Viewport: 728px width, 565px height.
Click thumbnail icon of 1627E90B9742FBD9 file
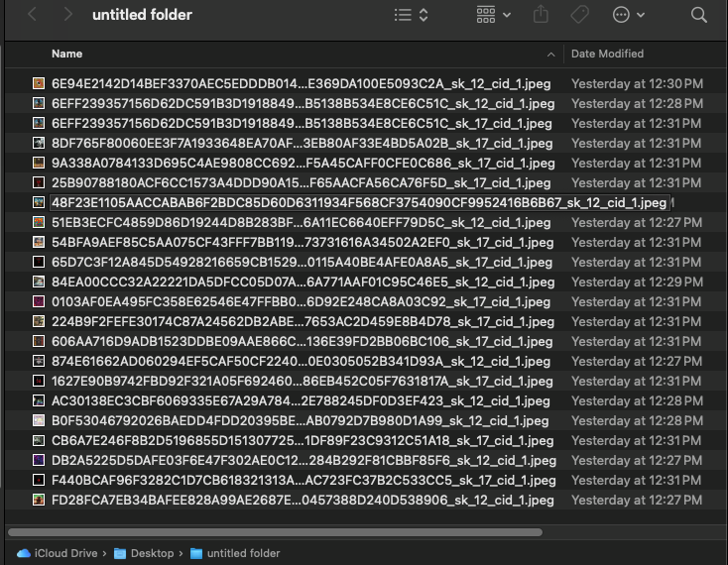point(39,381)
